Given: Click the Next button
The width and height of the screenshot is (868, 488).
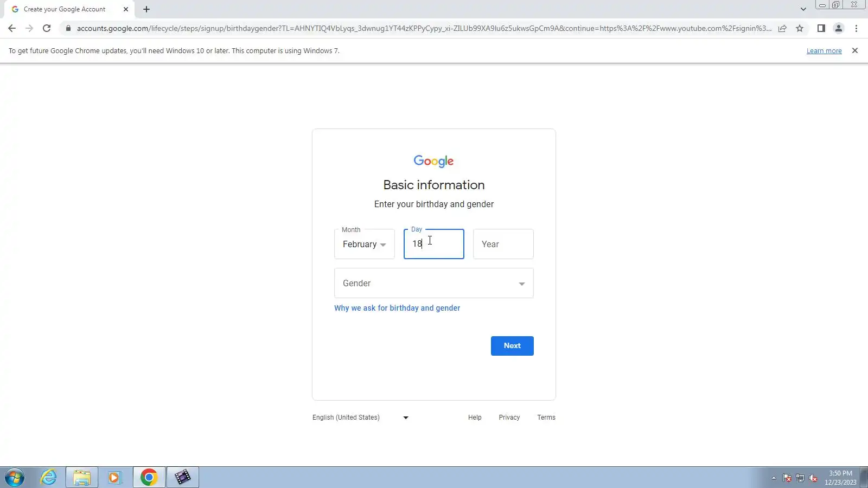Looking at the screenshot, I should pyautogui.click(x=512, y=346).
